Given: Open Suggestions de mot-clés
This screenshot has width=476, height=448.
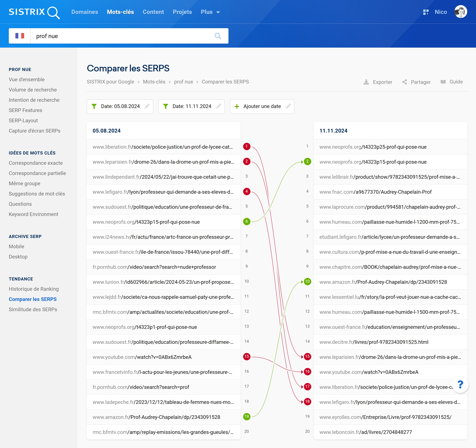Looking at the screenshot, I should [37, 194].
